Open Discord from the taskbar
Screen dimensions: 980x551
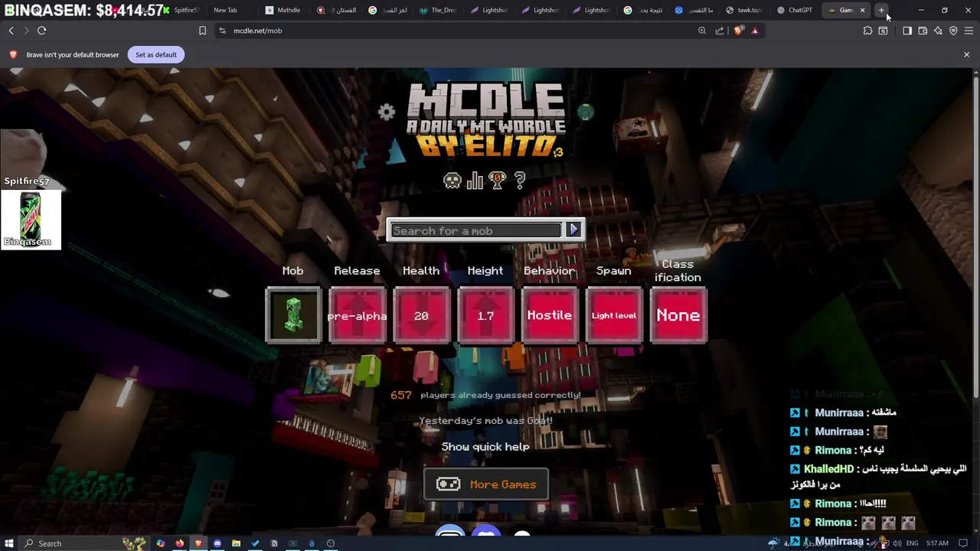(x=217, y=543)
